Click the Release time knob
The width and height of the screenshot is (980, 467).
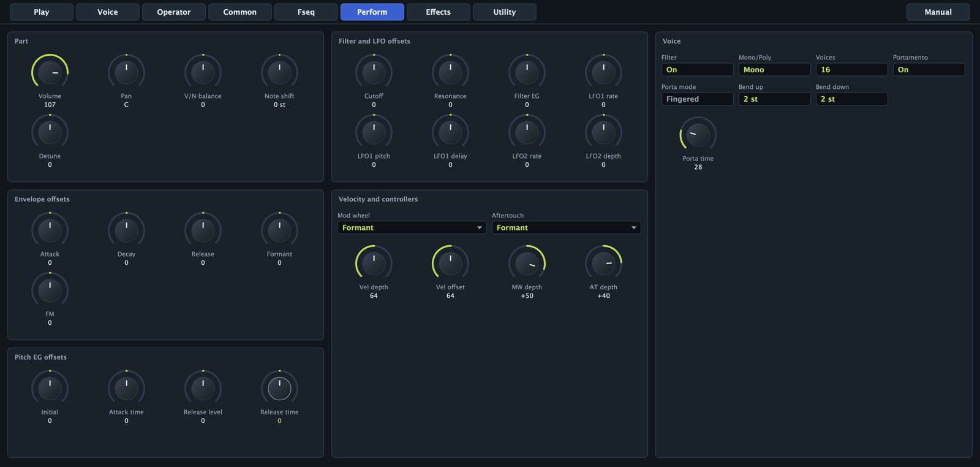click(x=279, y=389)
